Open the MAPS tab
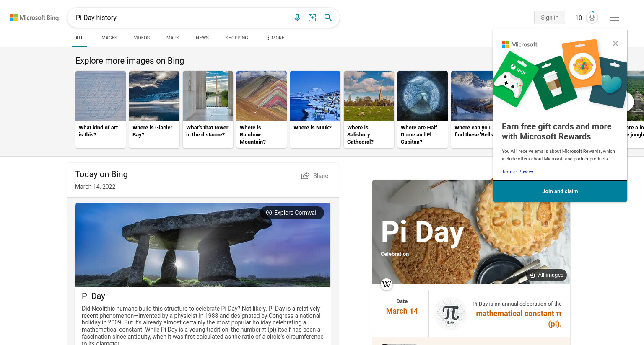 pyautogui.click(x=173, y=38)
